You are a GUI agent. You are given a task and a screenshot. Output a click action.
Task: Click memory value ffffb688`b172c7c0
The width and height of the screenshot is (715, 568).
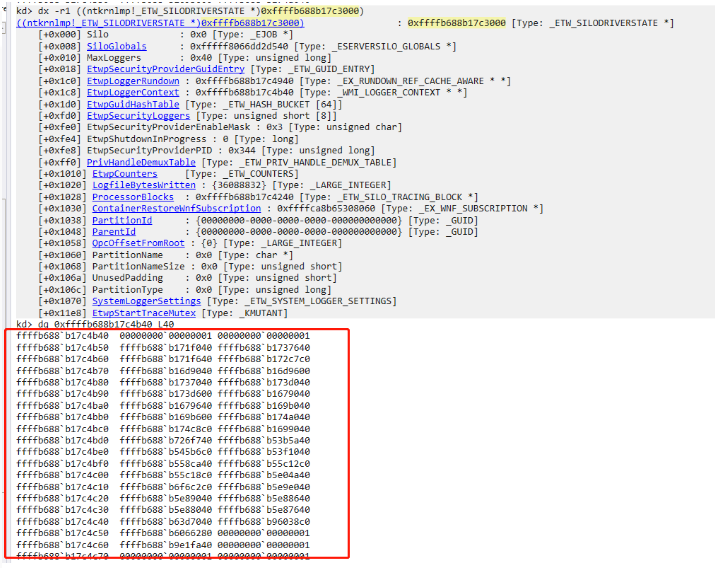point(264,359)
